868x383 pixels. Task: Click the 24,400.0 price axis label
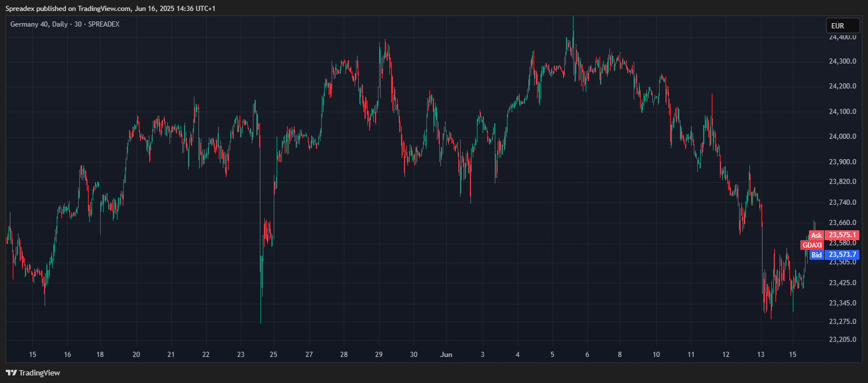click(x=843, y=37)
